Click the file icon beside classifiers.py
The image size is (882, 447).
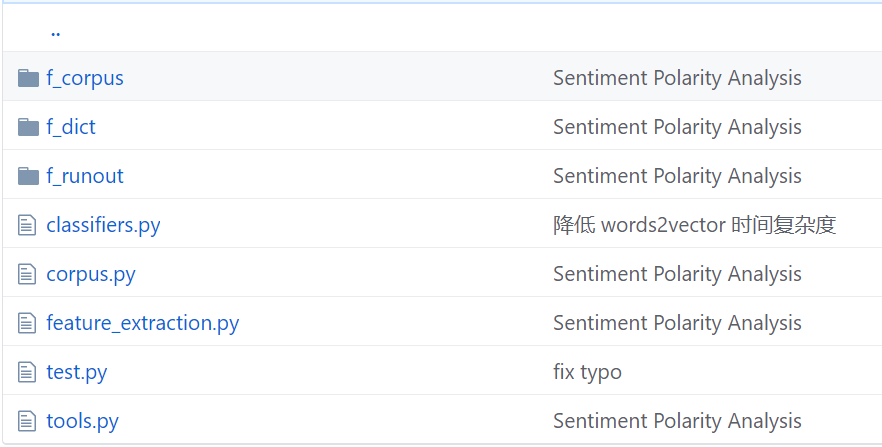[x=27, y=225]
